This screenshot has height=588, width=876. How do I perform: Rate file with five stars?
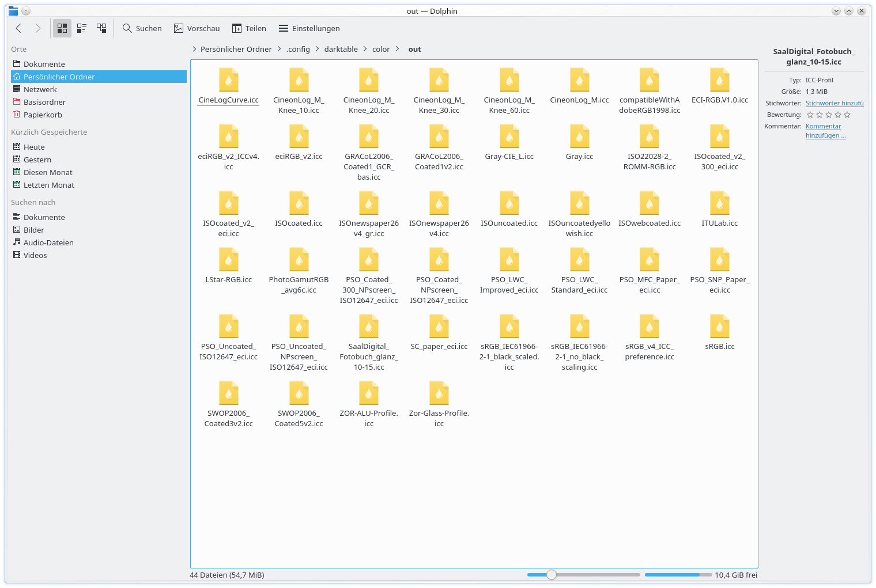coord(847,115)
